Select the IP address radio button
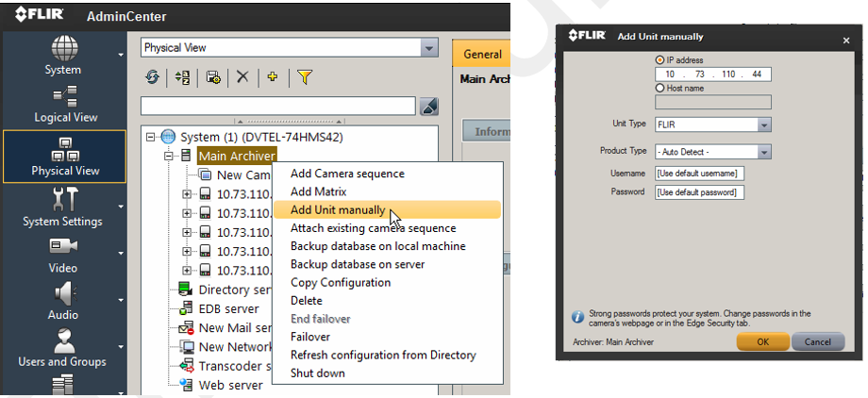Screen dimensions: 868x398 tap(659, 60)
